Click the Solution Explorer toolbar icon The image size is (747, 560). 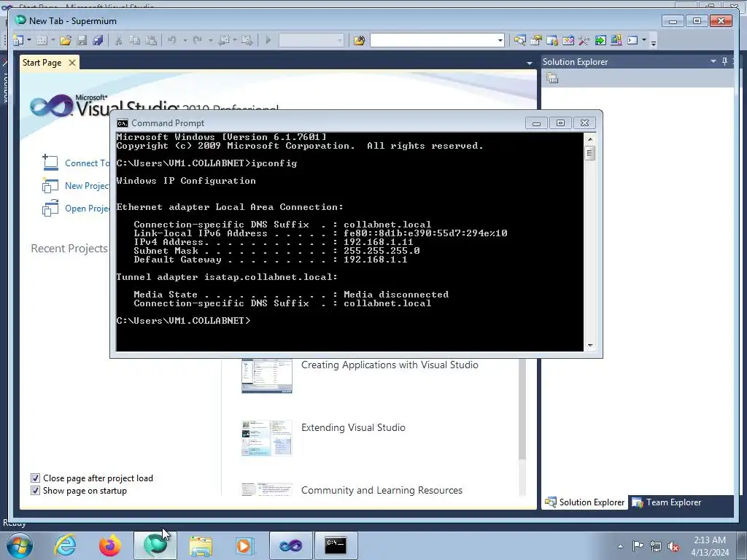coord(519,41)
